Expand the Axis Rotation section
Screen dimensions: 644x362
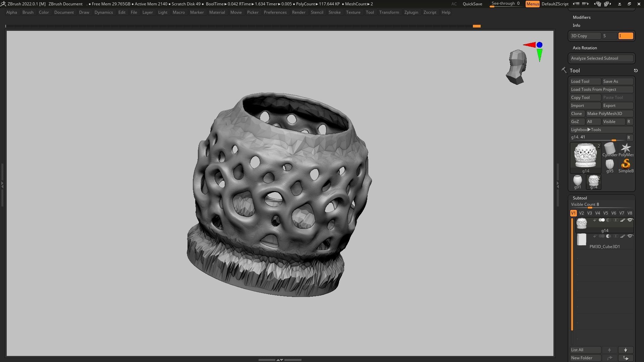click(585, 48)
